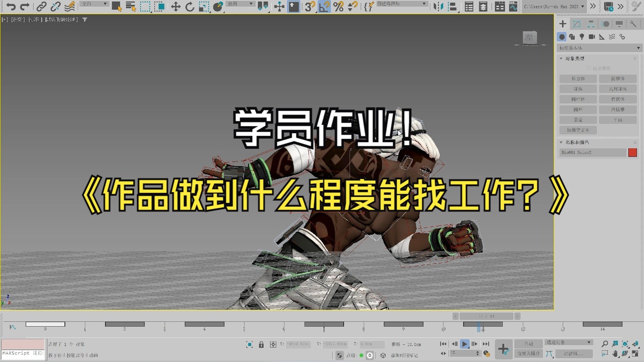Switch to the Motion panel tab
The height and width of the screenshot is (362, 644).
(x=605, y=24)
